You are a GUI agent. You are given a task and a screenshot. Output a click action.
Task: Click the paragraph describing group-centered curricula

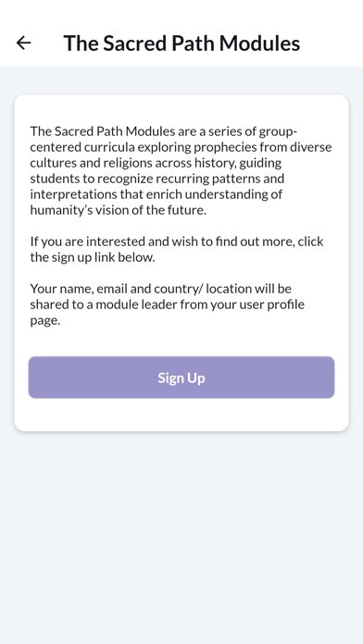click(x=181, y=170)
